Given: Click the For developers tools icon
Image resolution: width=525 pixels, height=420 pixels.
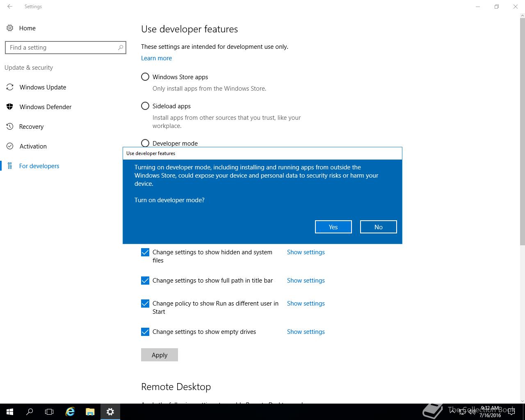Looking at the screenshot, I should (x=10, y=166).
